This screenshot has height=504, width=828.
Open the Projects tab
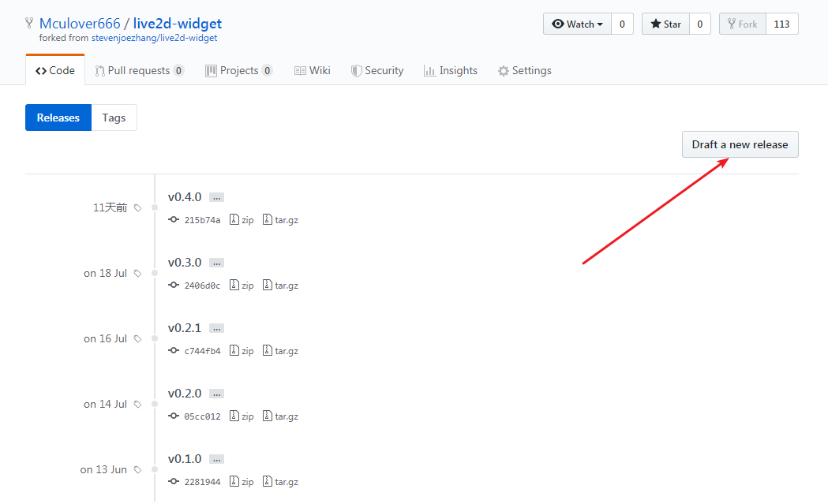tap(238, 71)
